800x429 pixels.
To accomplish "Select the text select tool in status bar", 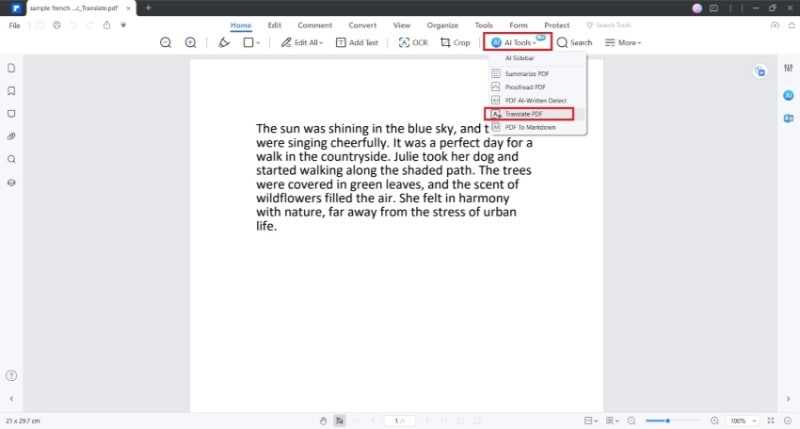I will (339, 421).
